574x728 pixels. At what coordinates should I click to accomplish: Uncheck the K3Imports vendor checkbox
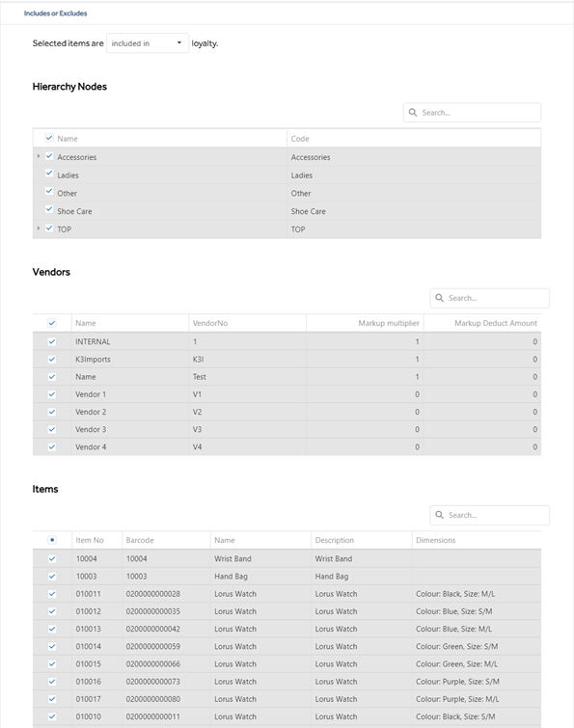[x=52, y=360]
